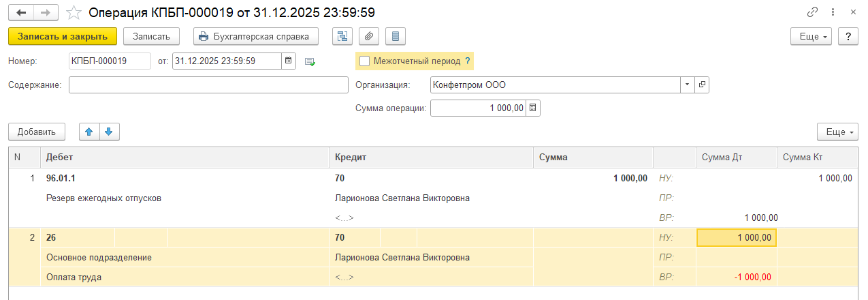Open table Еще menu above grid
This screenshot has width=868, height=300.
click(837, 132)
